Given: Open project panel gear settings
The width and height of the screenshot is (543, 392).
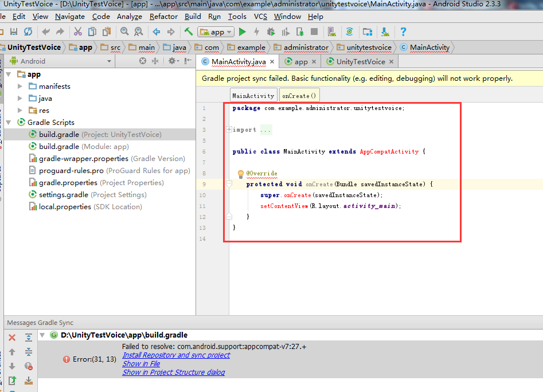Looking at the screenshot, I should [x=173, y=61].
